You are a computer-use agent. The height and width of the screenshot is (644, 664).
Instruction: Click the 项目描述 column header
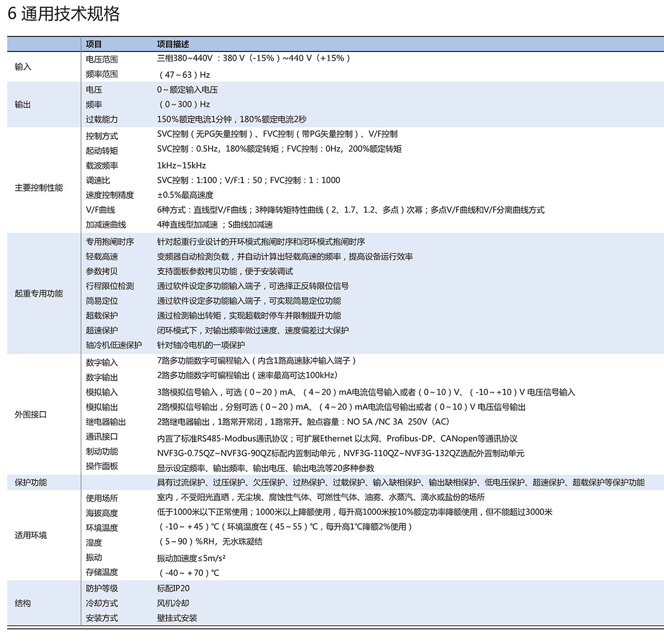point(173,44)
